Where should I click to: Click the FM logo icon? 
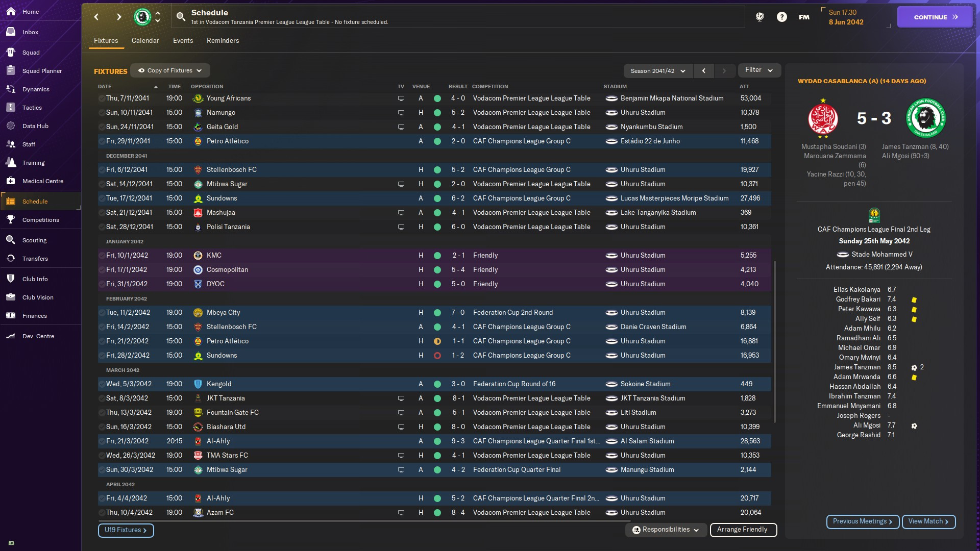click(x=804, y=17)
